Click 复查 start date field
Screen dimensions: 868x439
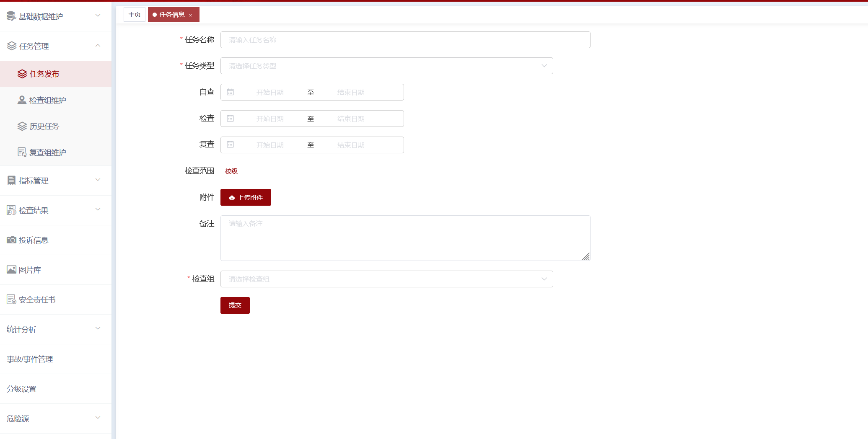pyautogui.click(x=270, y=145)
